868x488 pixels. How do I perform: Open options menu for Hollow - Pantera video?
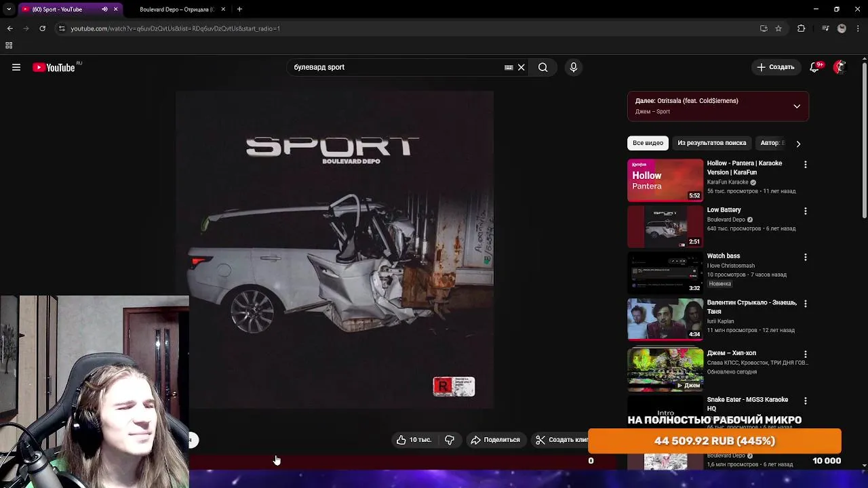[x=805, y=165]
